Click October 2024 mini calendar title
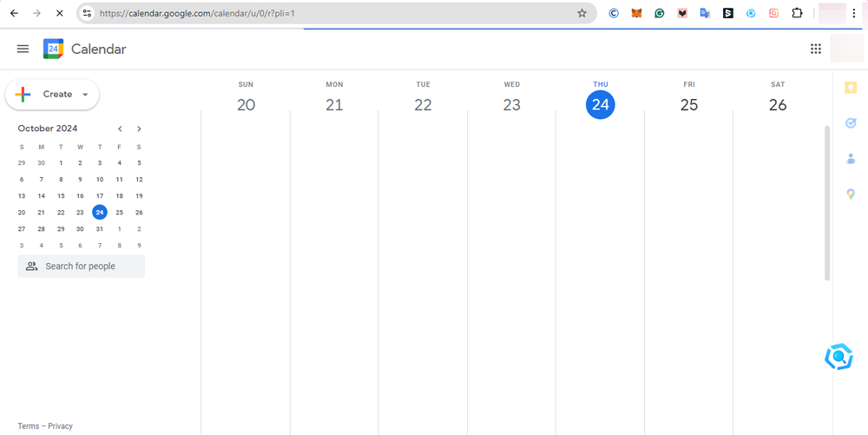Image resolution: width=868 pixels, height=435 pixels. (x=48, y=129)
